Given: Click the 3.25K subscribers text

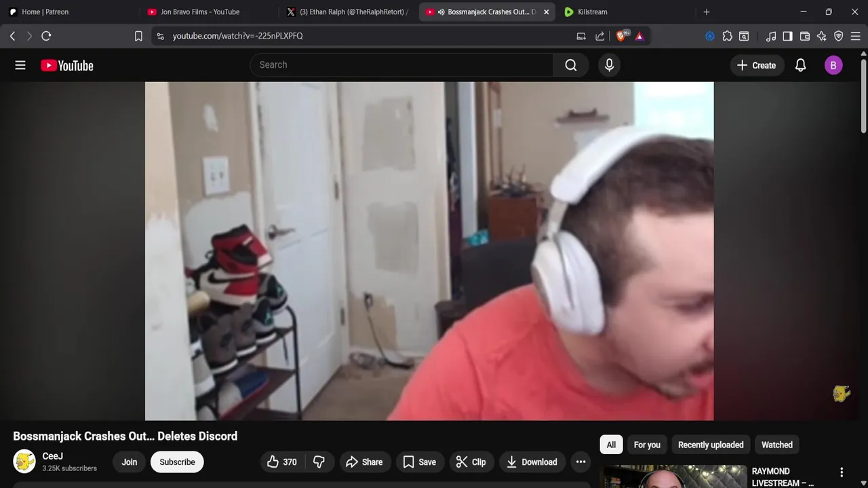Looking at the screenshot, I should tap(69, 468).
